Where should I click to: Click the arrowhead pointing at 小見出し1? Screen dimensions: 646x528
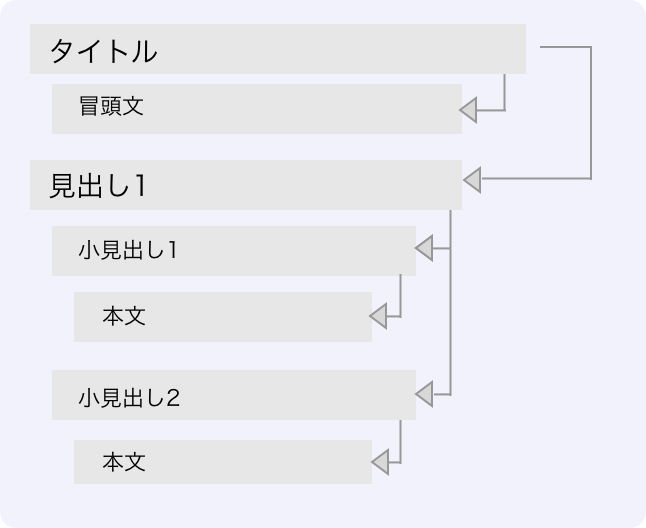click(425, 247)
